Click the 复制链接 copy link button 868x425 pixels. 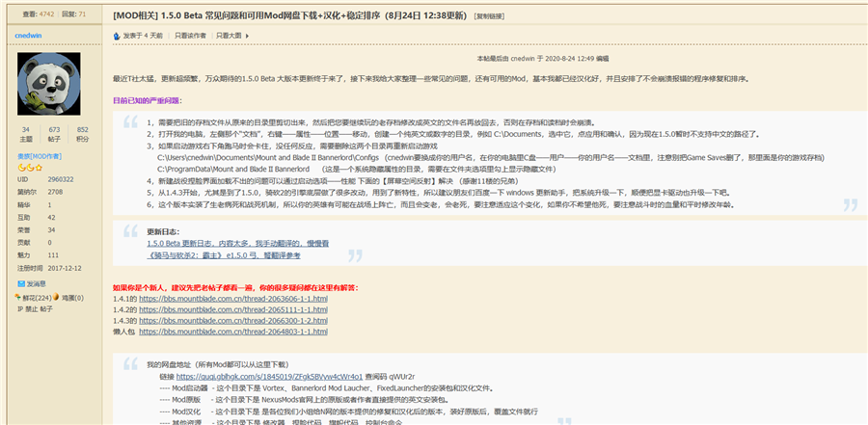pos(489,16)
